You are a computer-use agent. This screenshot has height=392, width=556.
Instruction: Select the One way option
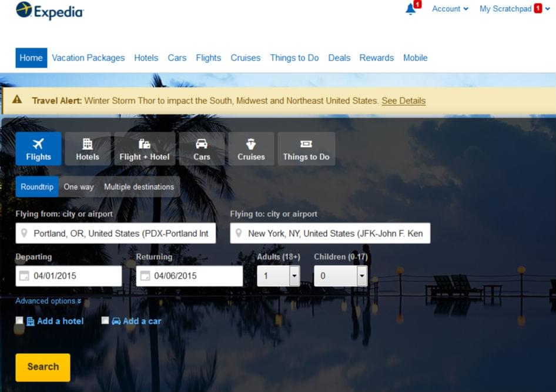tap(79, 186)
